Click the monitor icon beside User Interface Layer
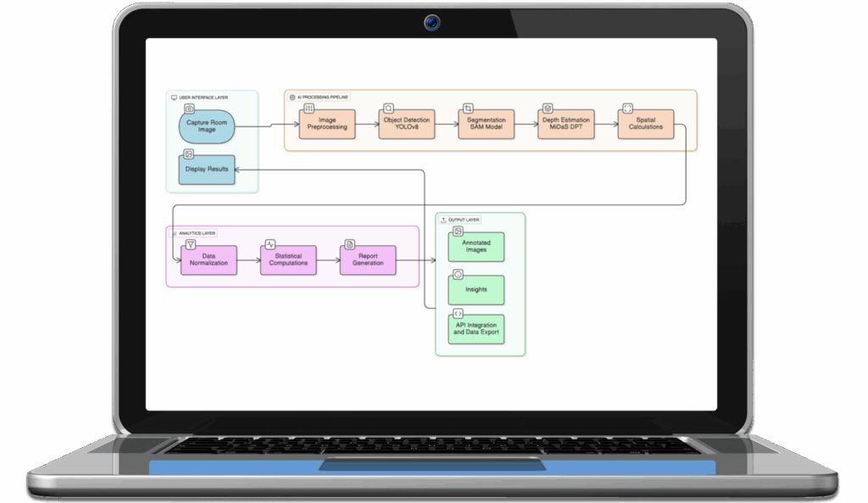The image size is (868, 503). click(x=175, y=97)
